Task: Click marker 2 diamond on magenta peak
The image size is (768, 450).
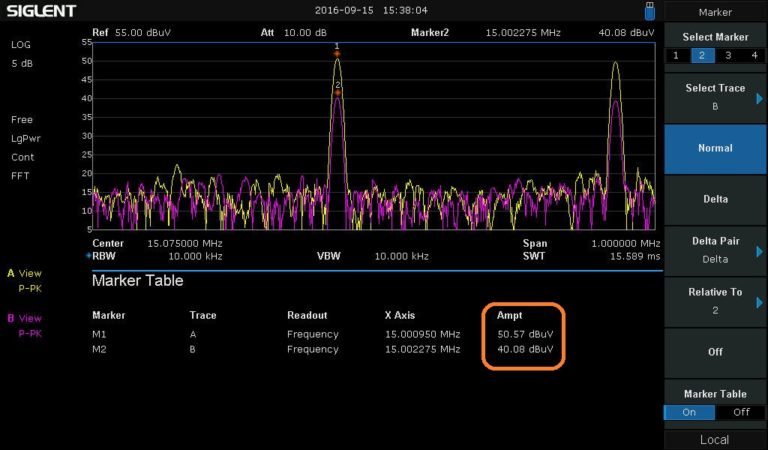Action: [338, 92]
